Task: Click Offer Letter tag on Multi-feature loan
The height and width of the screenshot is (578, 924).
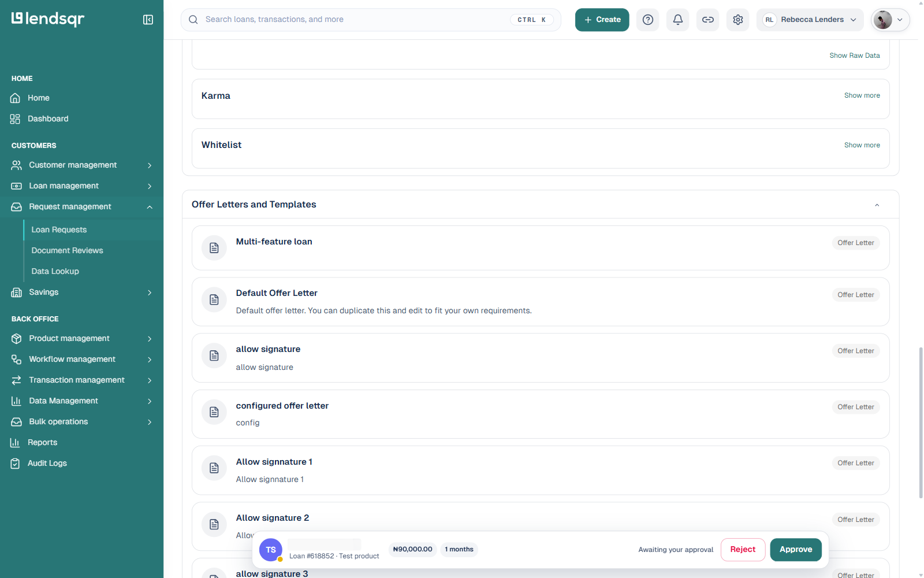Action: (x=856, y=243)
